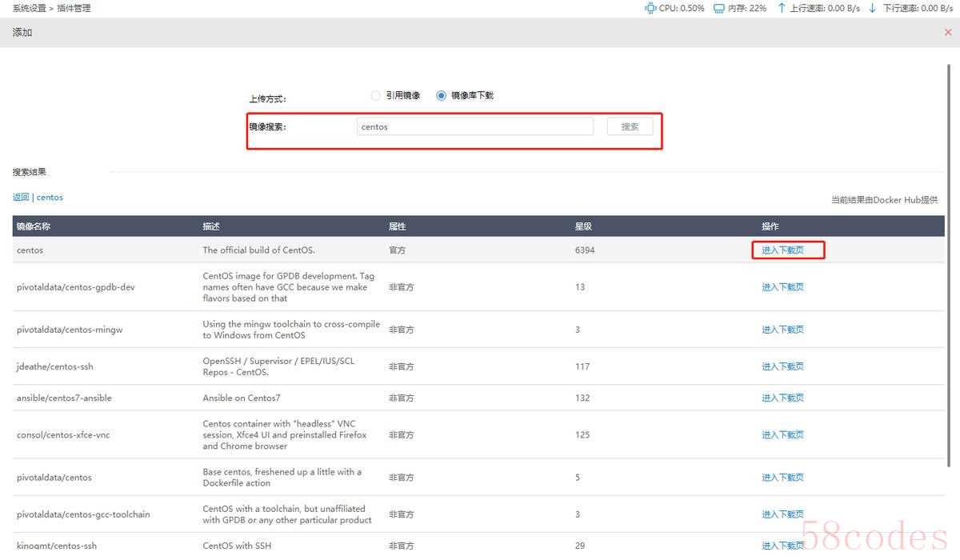The image size is (960, 560).
Task: Select the 引用镜像 radio option
Action: coord(376,95)
